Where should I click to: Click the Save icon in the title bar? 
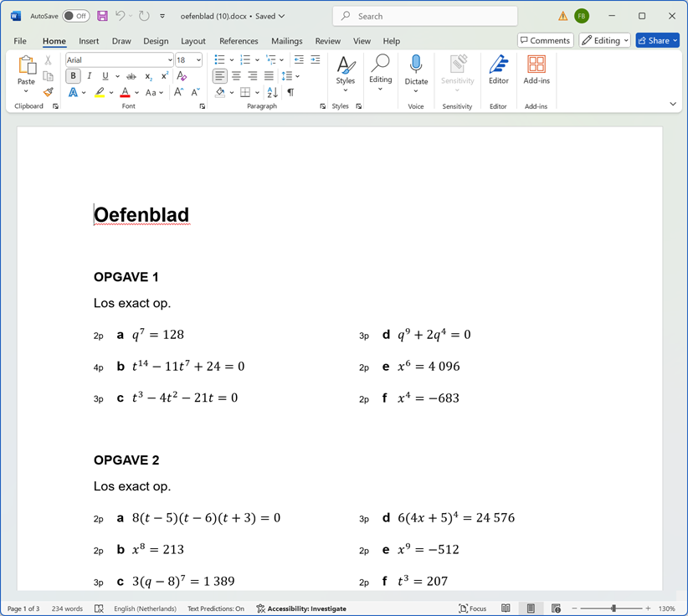[102, 16]
